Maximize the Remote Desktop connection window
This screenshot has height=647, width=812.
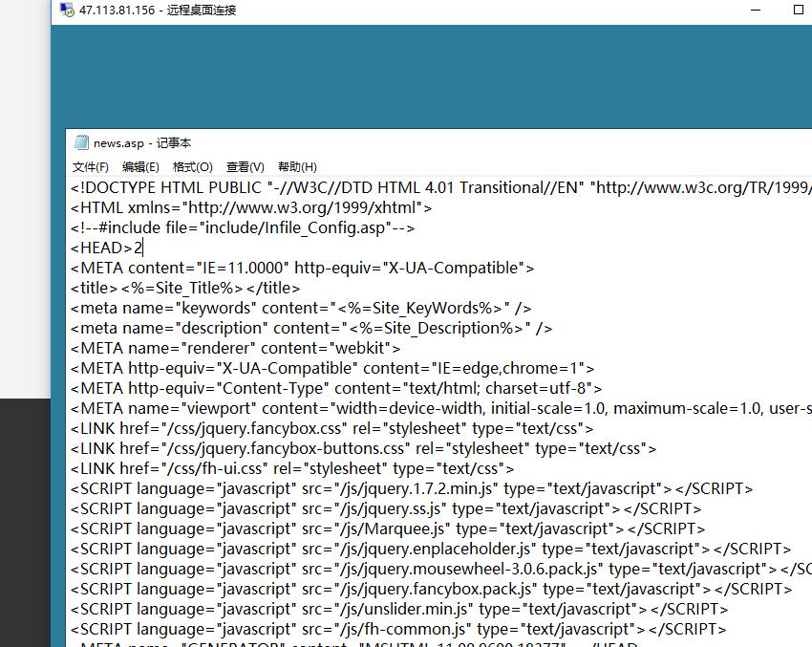(x=799, y=10)
